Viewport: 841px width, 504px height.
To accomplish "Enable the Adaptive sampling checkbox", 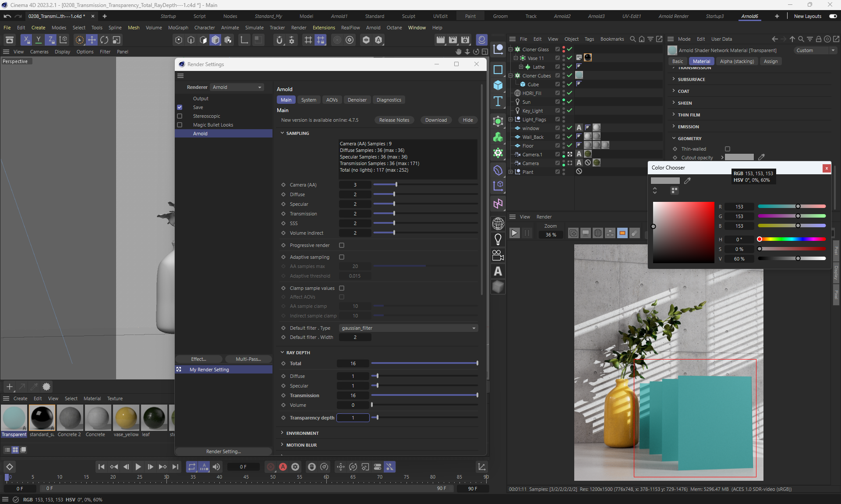I will pyautogui.click(x=342, y=257).
